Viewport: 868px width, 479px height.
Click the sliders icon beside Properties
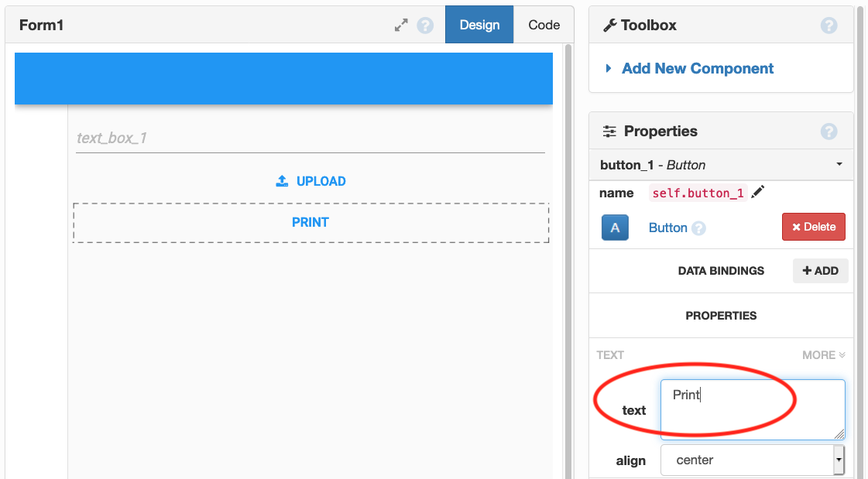click(609, 131)
